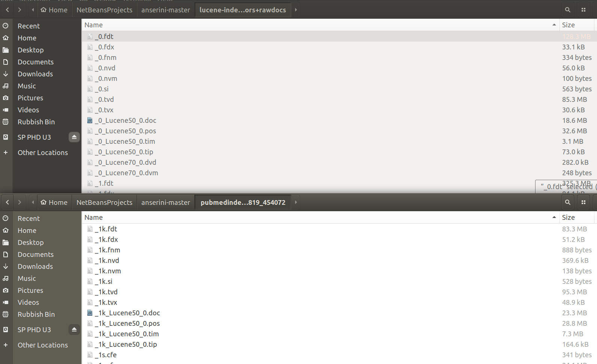Open Music in the bottom sidebar

[x=40, y=278]
